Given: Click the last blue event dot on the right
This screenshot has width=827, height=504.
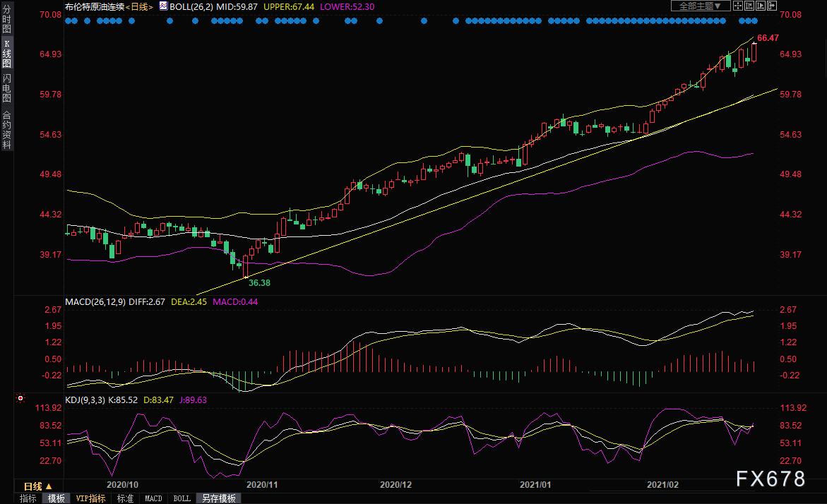Looking at the screenshot, I should coord(754,20).
